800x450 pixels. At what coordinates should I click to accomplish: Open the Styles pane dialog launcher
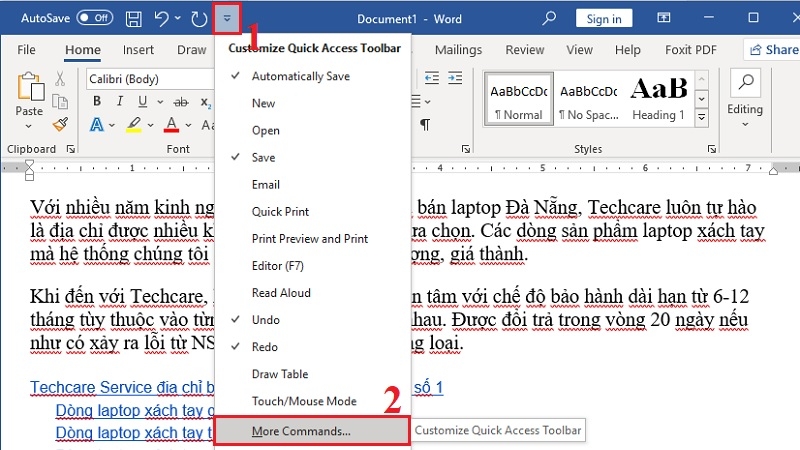(712, 149)
